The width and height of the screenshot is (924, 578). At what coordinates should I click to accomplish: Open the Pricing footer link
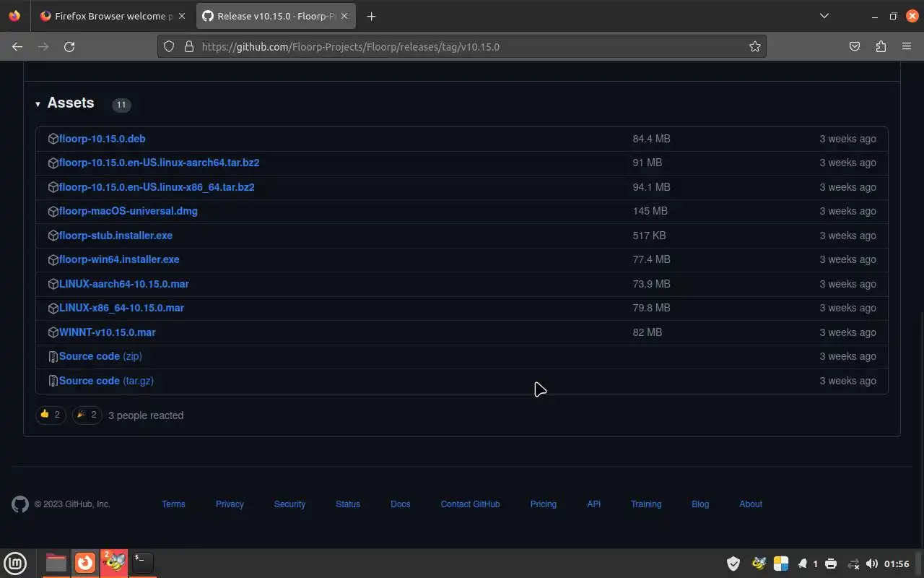pyautogui.click(x=543, y=504)
